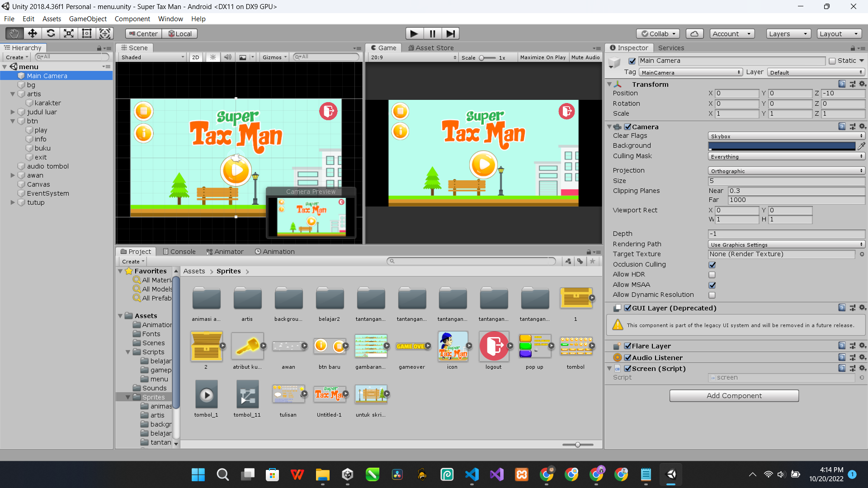Pick Background color with eyedropper
This screenshot has height=488, width=868.
tap(861, 145)
